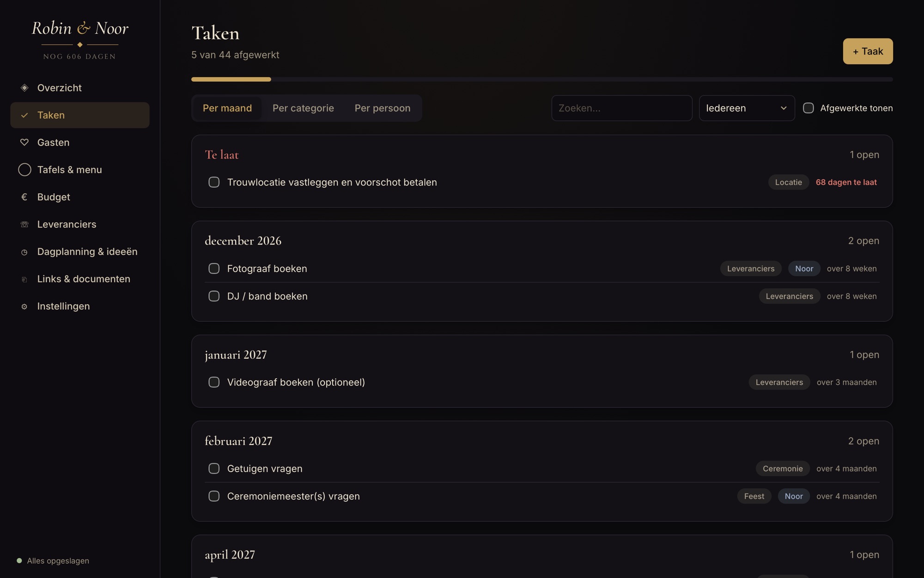Click the tasks completion progress bar
The width and height of the screenshot is (924, 578).
point(542,80)
